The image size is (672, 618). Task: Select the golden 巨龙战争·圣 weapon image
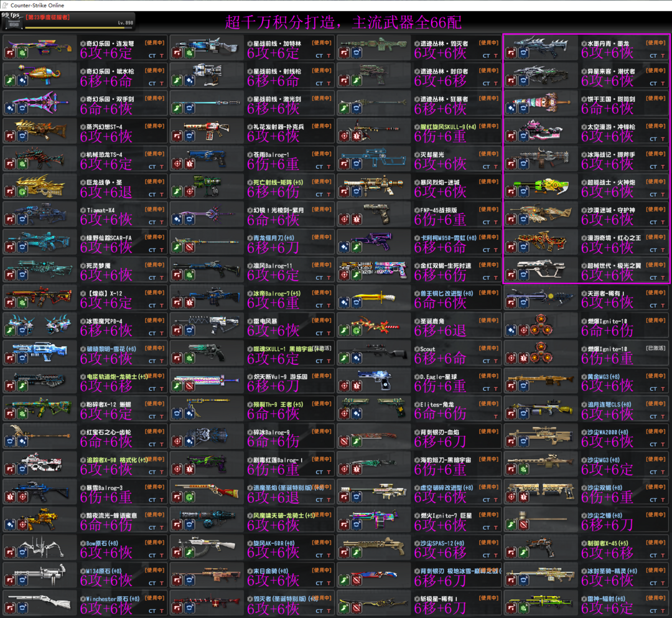tap(40, 185)
